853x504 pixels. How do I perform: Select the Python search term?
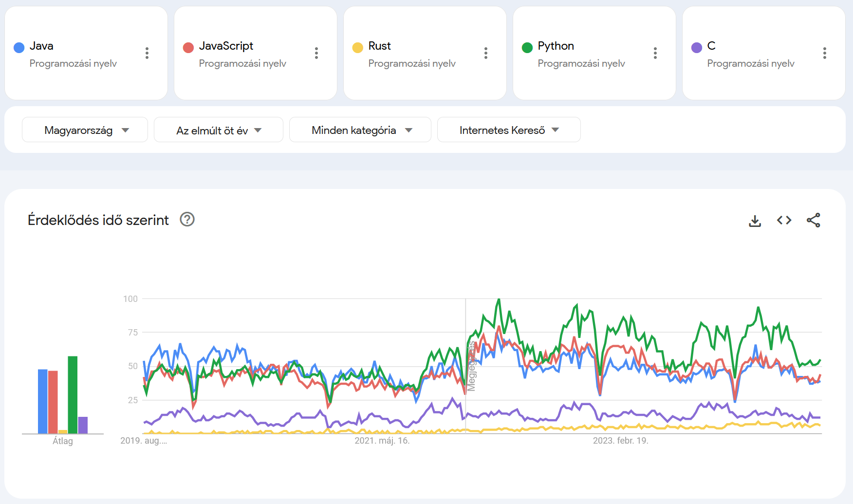(556, 46)
